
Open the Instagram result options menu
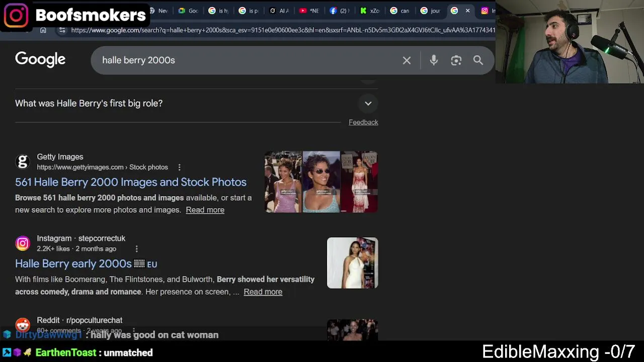coord(136,248)
